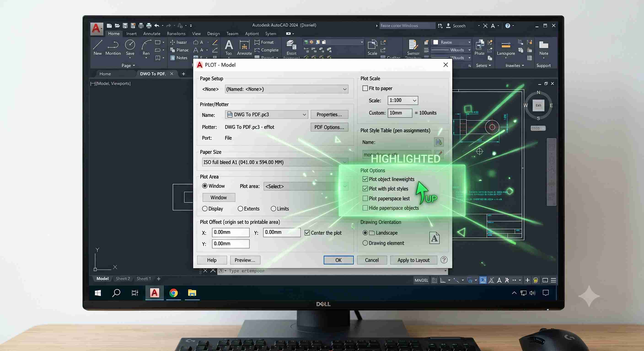This screenshot has height=351, width=644.
Task: Uncheck Center the plot
Action: [307, 233]
